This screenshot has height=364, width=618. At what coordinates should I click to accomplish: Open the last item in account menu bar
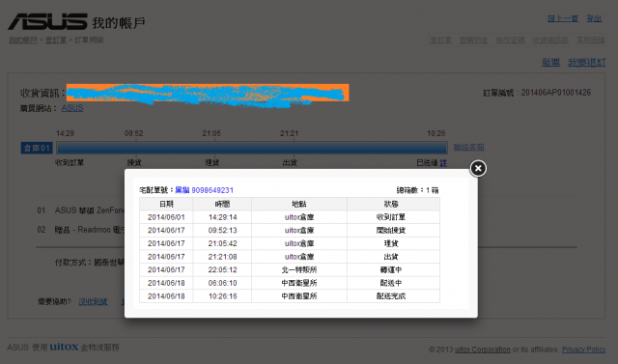pos(590,41)
